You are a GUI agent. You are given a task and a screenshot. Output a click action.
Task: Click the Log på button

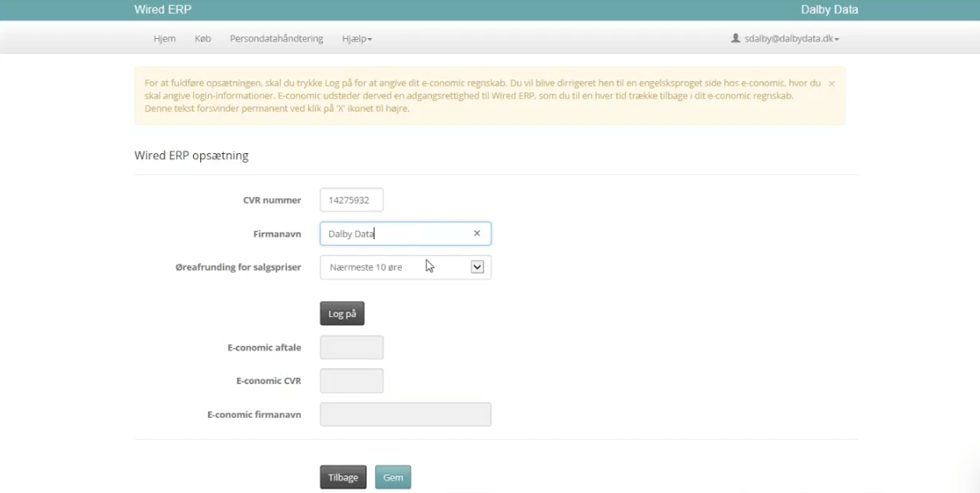[x=342, y=313]
